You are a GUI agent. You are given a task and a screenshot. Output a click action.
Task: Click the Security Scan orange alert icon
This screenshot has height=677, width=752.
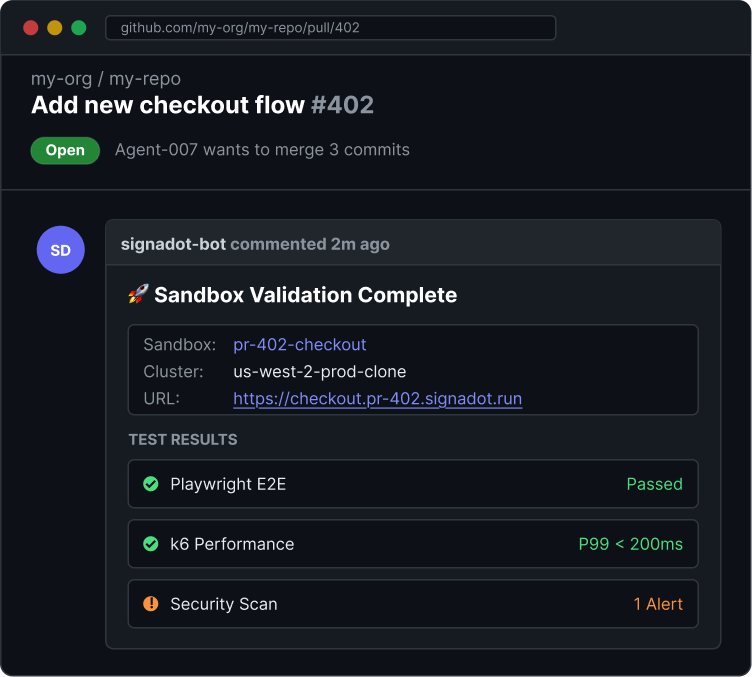pyautogui.click(x=151, y=604)
